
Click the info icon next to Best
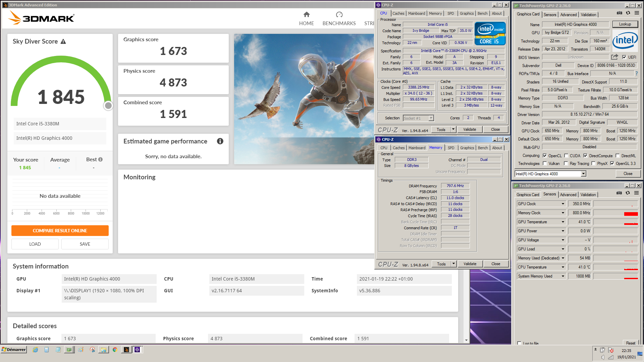coord(100,160)
